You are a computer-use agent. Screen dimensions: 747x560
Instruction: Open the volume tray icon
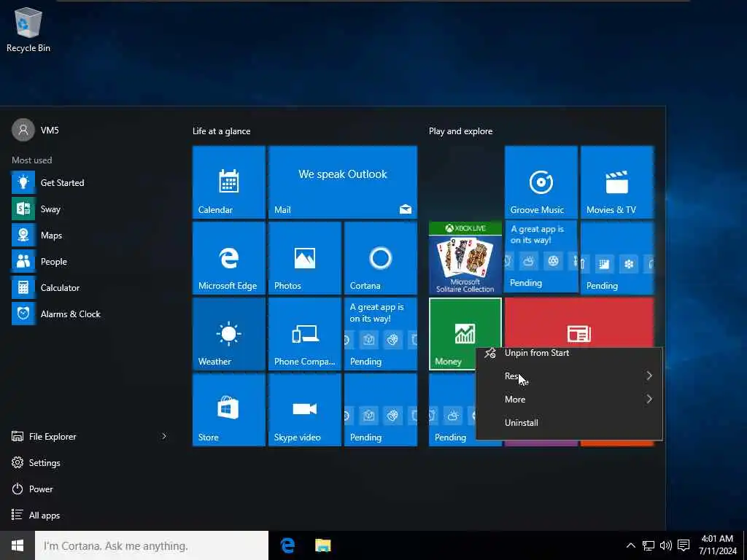(665, 545)
